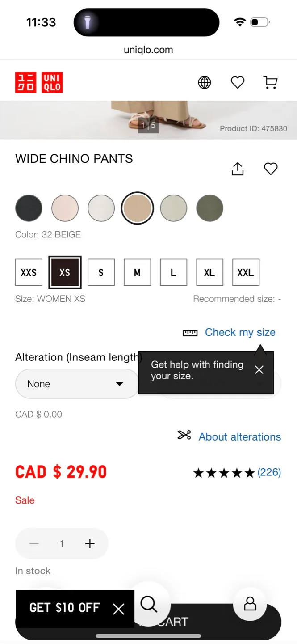Open the Check my size link

coord(240,332)
